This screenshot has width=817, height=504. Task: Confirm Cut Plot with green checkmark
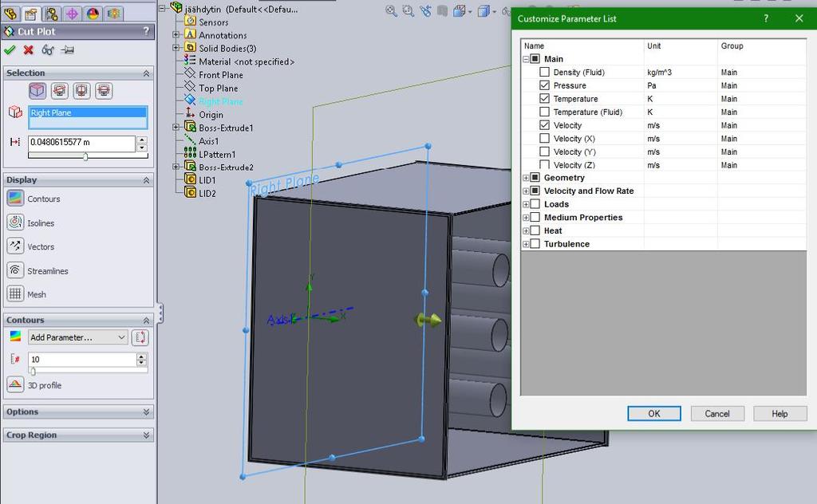coord(10,50)
